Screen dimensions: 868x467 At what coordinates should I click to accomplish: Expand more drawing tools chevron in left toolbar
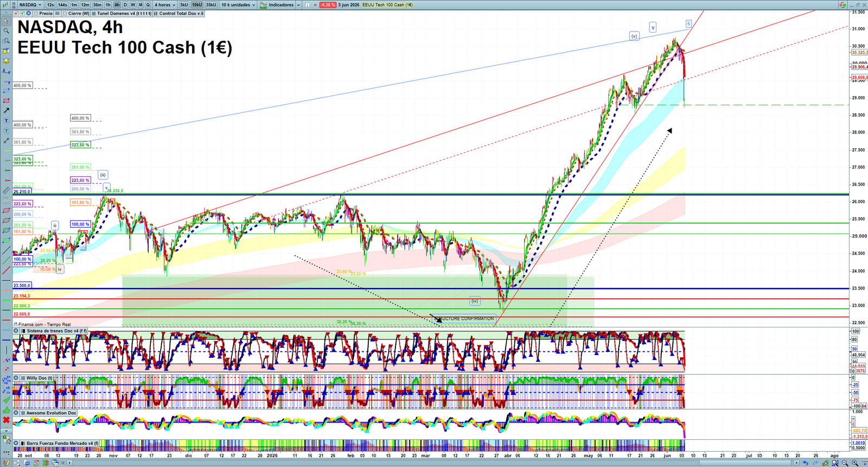click(x=7, y=430)
